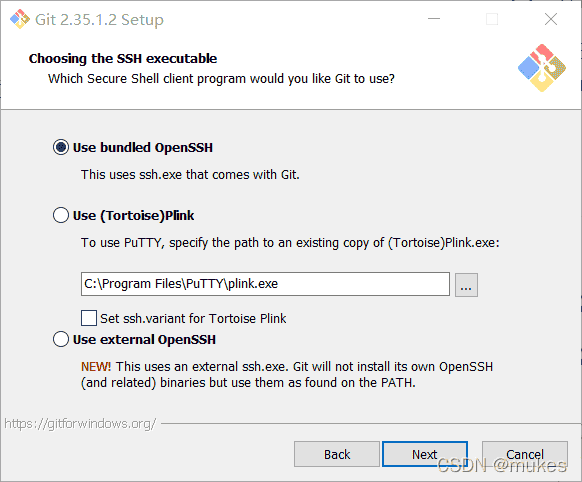Click the Git icon in title bar
The width and height of the screenshot is (582, 482).
20,19
